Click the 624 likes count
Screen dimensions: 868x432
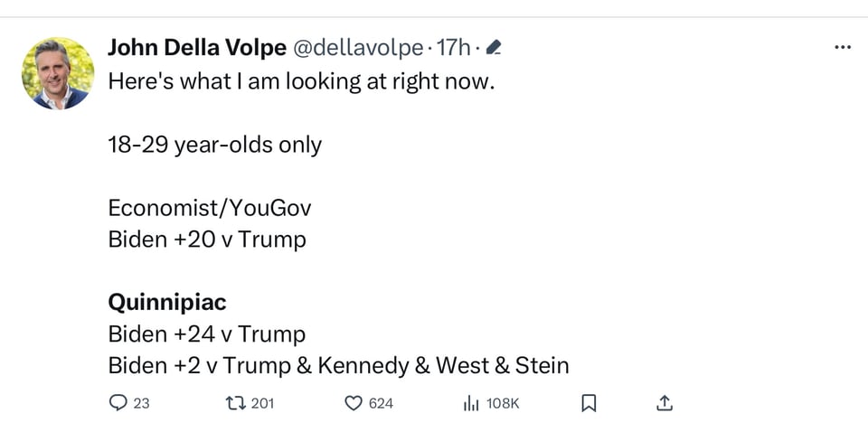click(381, 403)
